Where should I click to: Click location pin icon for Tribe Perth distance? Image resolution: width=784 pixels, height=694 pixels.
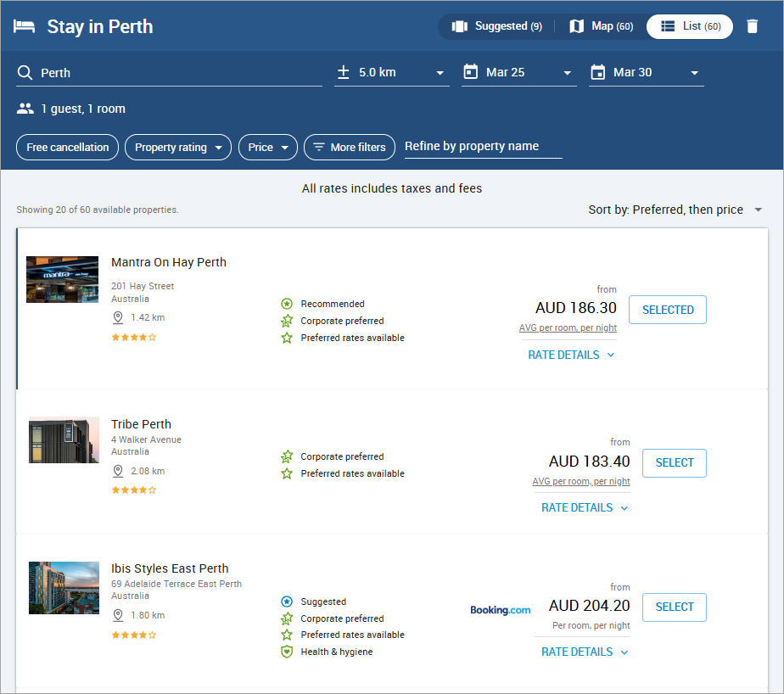point(118,471)
